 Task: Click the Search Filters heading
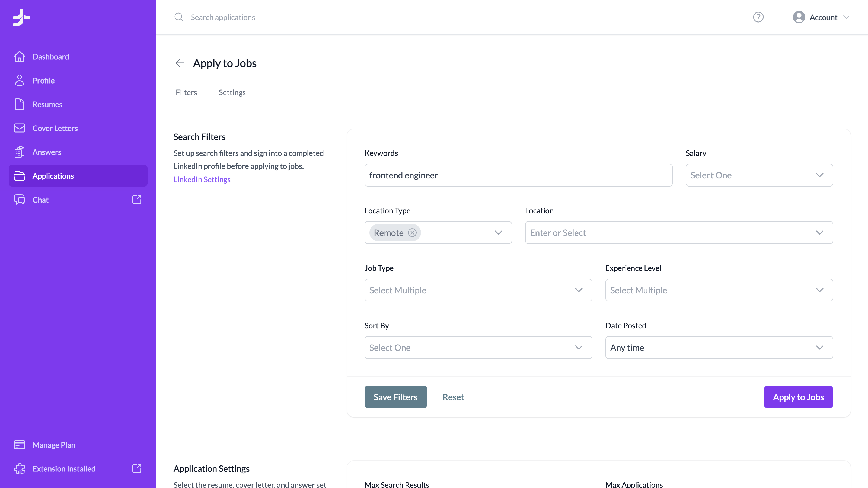point(199,137)
